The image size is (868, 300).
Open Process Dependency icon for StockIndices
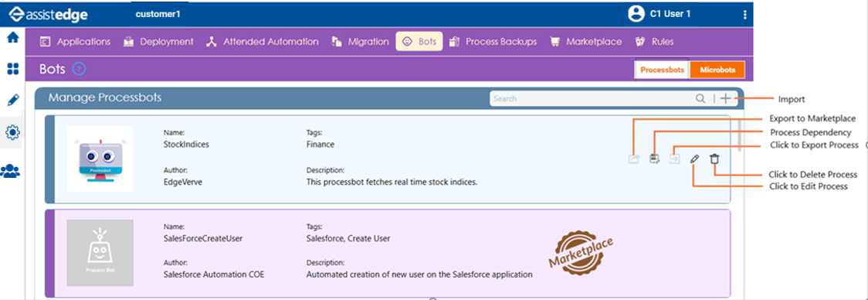tap(655, 159)
